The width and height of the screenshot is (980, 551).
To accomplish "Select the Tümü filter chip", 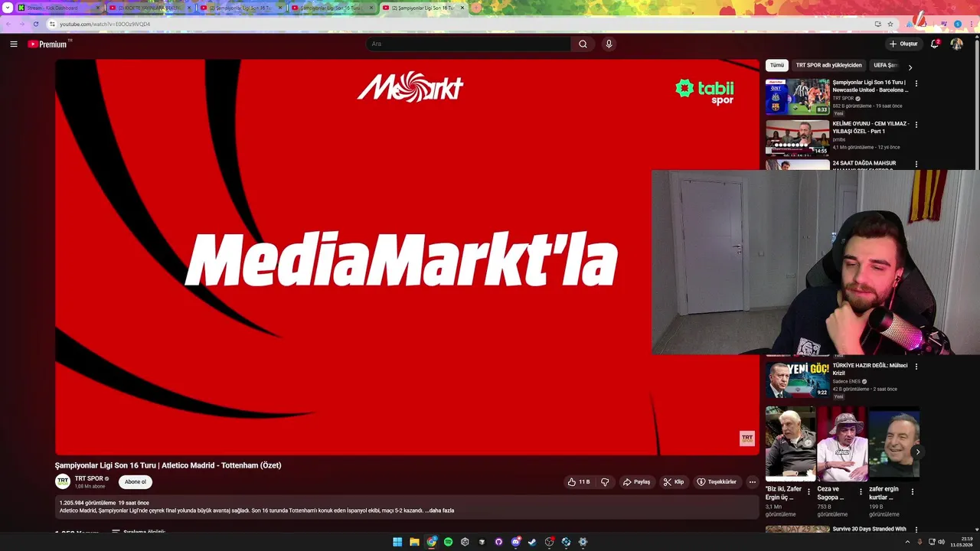I will 776,65.
